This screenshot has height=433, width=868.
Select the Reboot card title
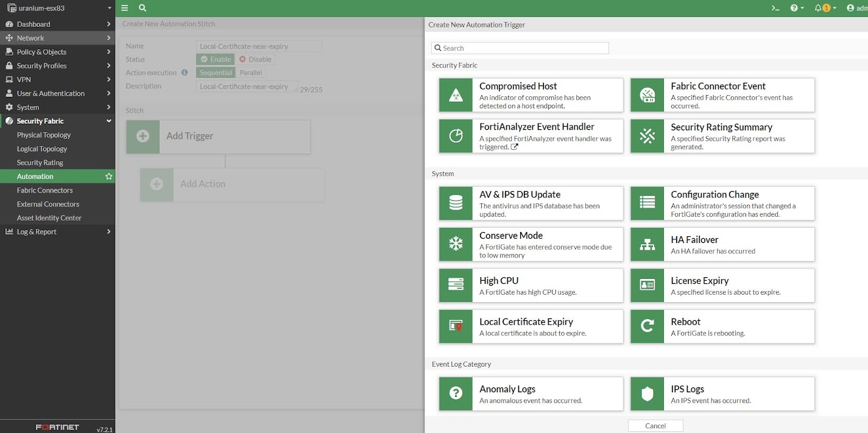point(686,322)
